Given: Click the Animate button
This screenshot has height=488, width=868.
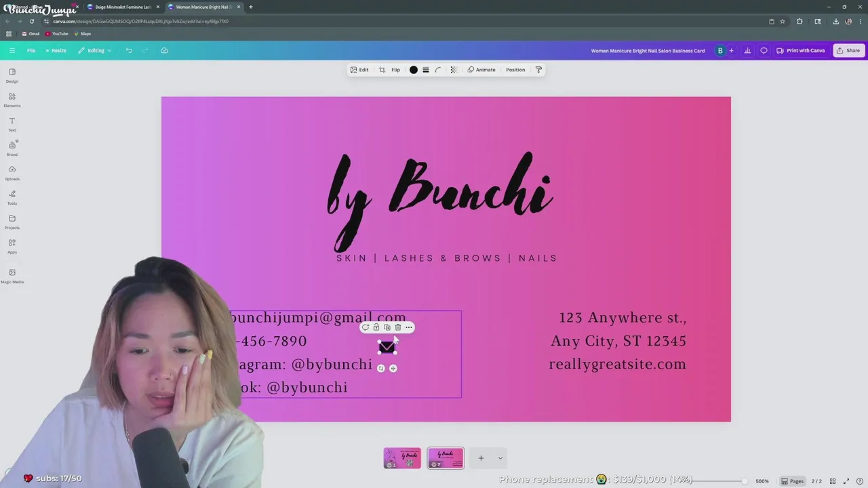Looking at the screenshot, I should click(x=481, y=70).
